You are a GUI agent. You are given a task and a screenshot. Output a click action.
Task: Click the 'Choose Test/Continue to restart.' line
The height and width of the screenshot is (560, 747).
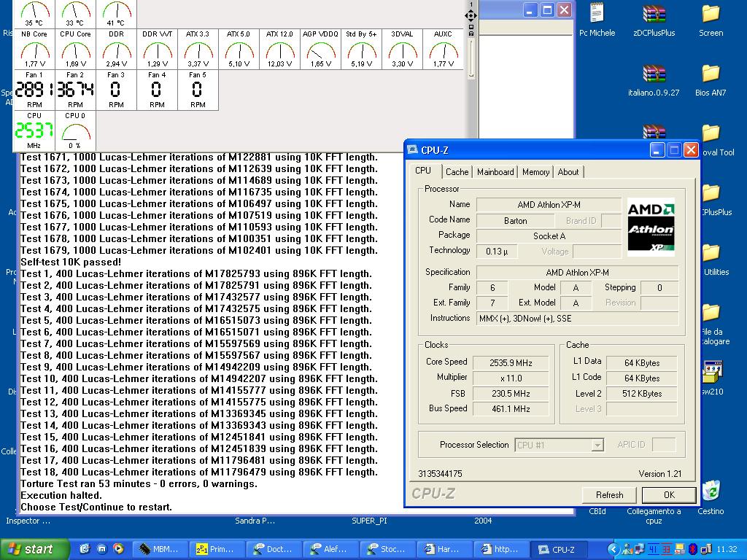point(96,507)
